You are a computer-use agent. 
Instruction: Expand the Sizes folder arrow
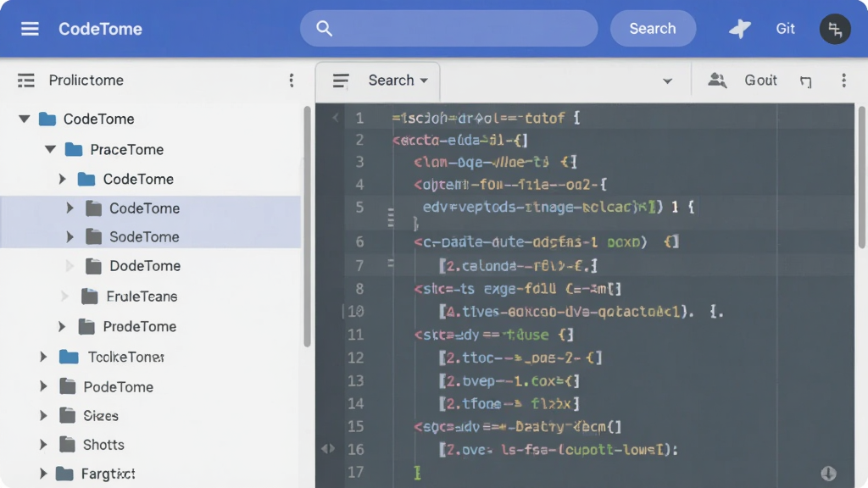tap(43, 415)
